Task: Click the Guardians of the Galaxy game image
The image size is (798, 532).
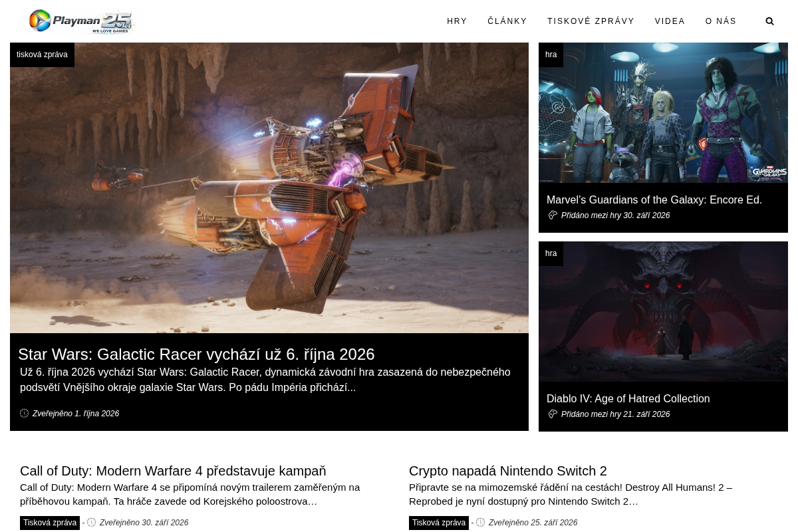Action: 663,113
